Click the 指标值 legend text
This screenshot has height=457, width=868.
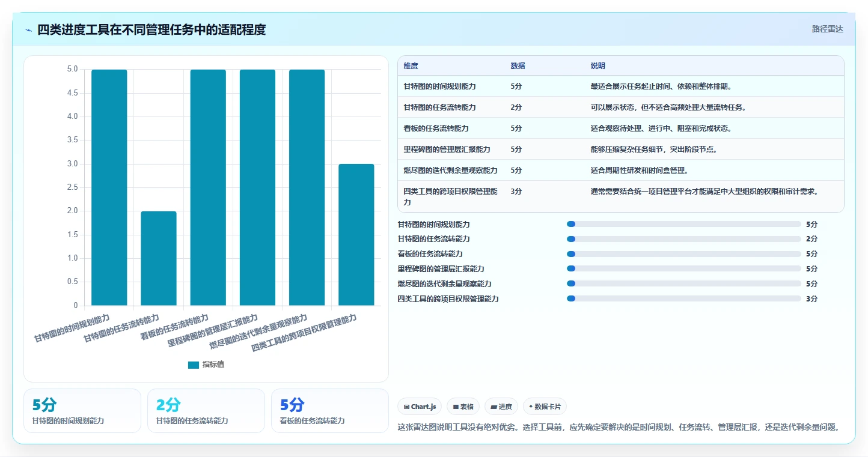pos(213,365)
